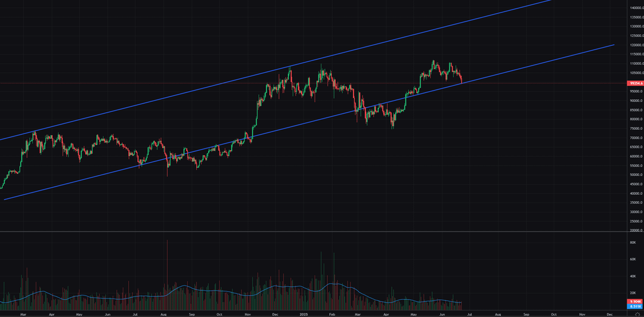Click the Feb label on time axis
This screenshot has height=317, width=644.
click(333, 314)
